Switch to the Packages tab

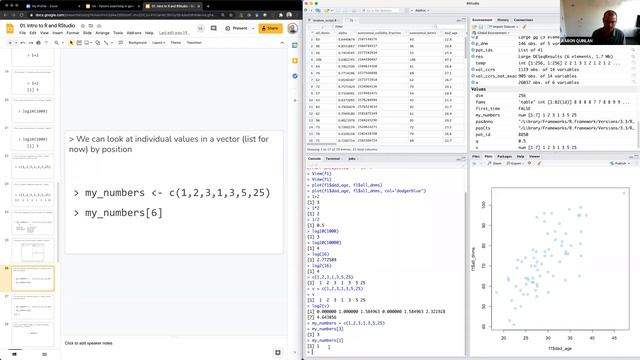(504, 156)
